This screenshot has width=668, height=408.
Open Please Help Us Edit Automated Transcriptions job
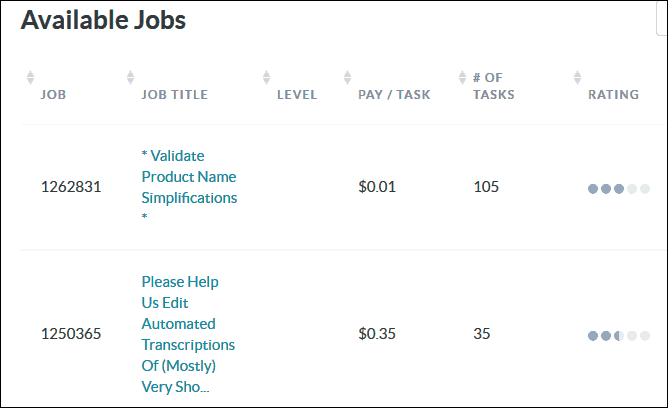pos(188,334)
